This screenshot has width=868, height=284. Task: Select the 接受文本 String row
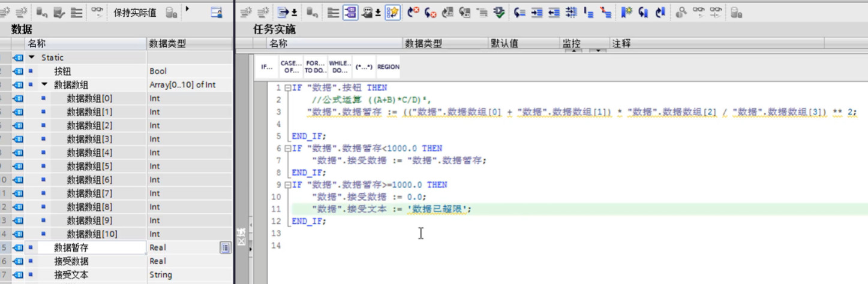click(x=116, y=275)
